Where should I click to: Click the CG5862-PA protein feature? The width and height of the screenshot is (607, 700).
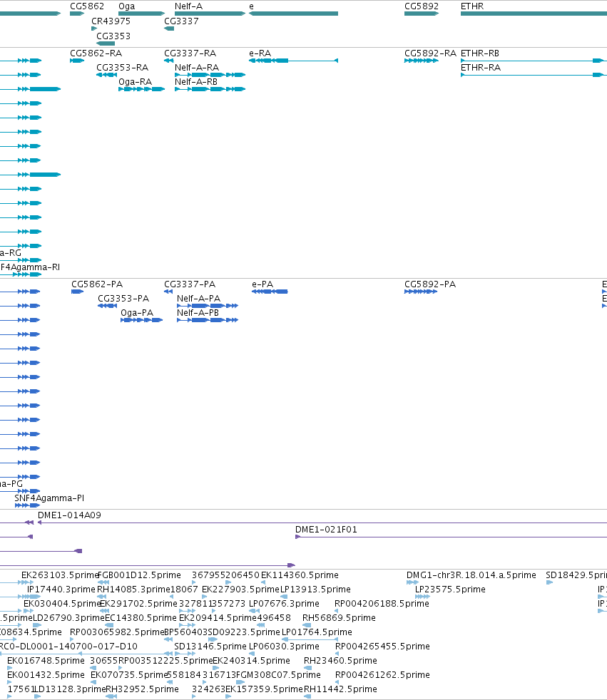(77, 292)
